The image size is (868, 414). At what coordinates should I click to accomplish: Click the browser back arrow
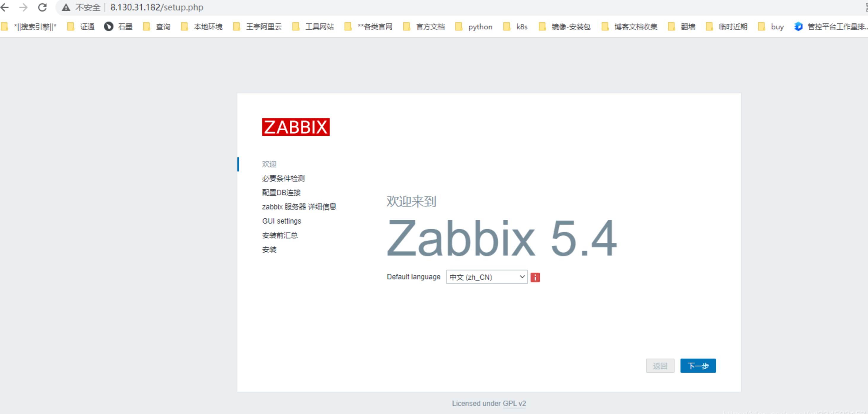pos(5,7)
